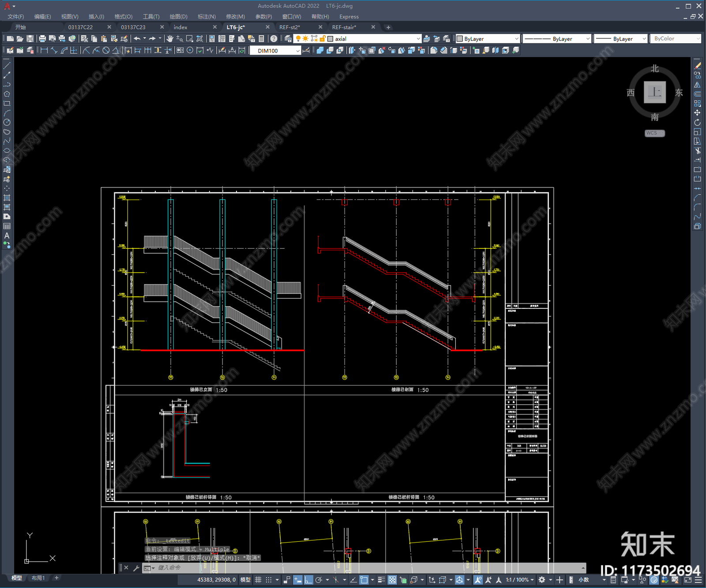Image resolution: width=706 pixels, height=588 pixels.
Task: Toggle lineweight display in status bar
Action: tap(381, 580)
